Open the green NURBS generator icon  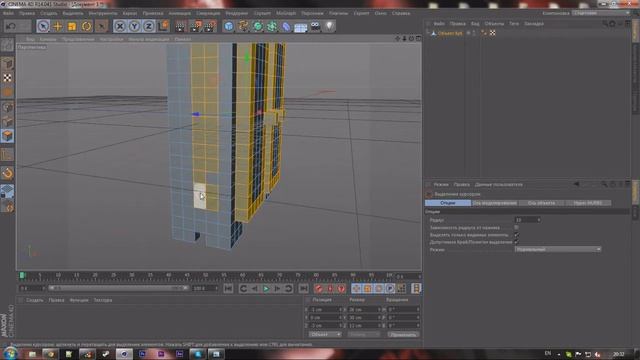(258, 27)
